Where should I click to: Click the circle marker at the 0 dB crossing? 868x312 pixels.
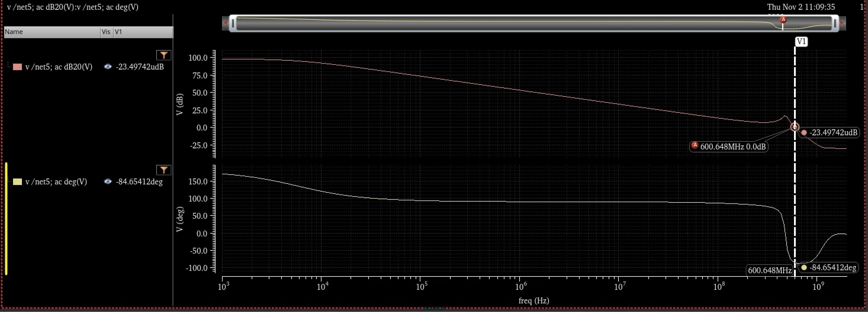pyautogui.click(x=795, y=127)
